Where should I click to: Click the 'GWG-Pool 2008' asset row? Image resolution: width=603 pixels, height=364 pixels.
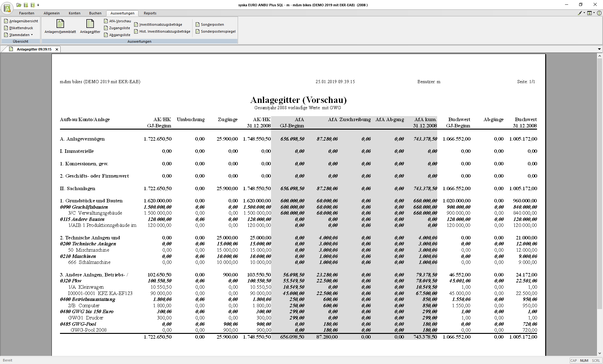[x=89, y=330]
